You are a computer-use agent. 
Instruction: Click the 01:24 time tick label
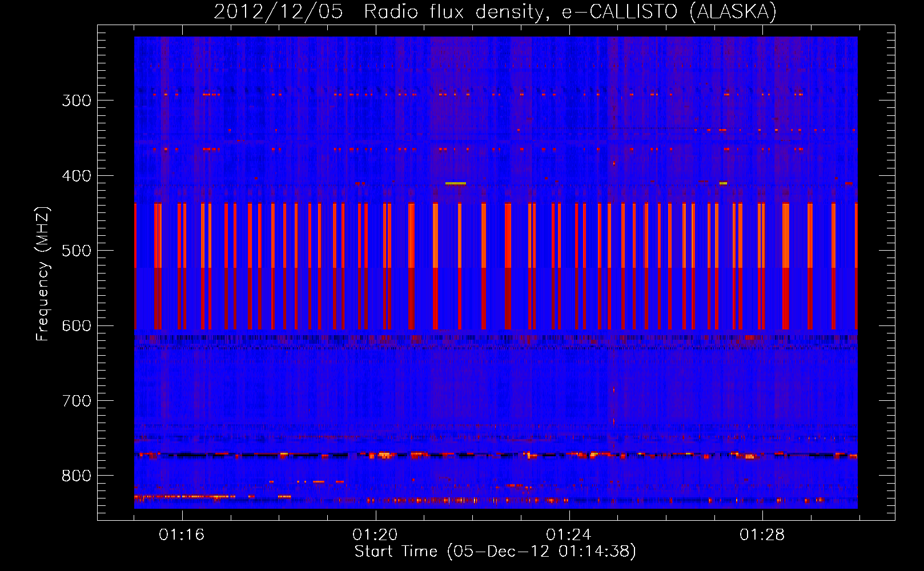click(569, 535)
